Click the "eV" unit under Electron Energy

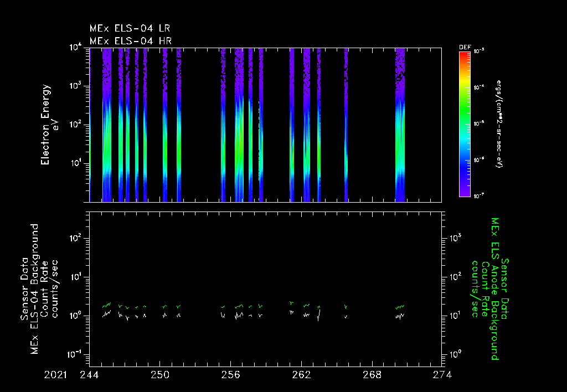pos(56,125)
